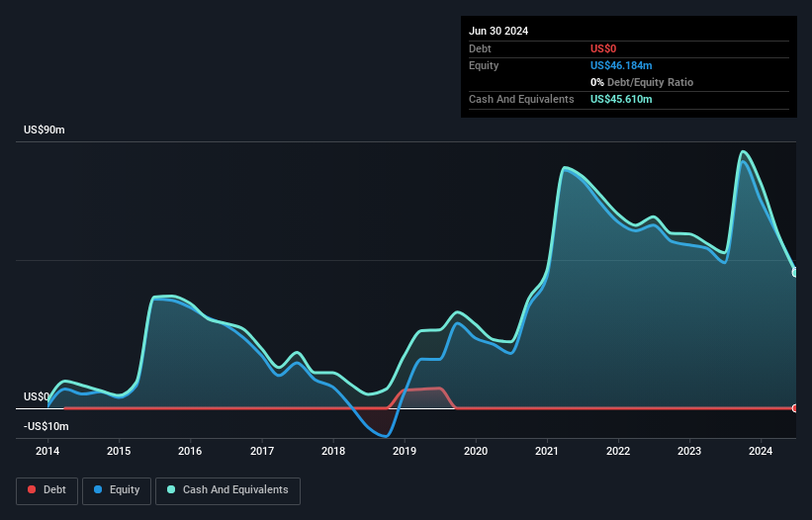
Task: Toggle the Debt series legend button
Action: [45, 490]
